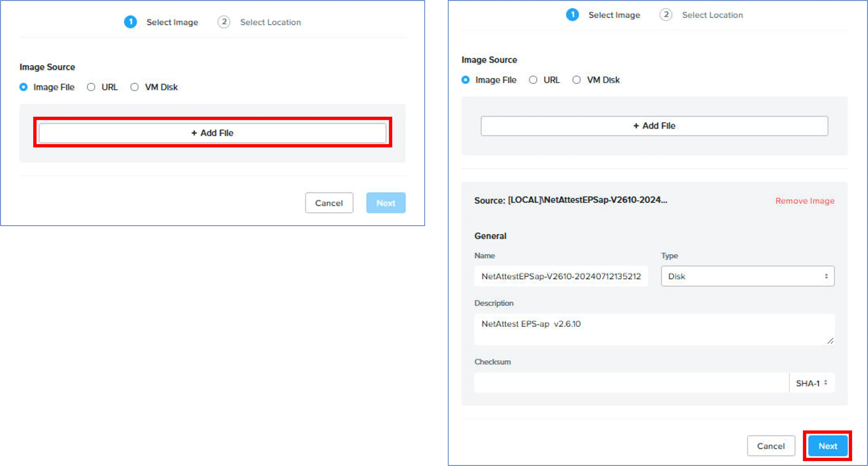Click step 2 circle in left dialog
The width and height of the screenshot is (868, 466).
point(224,22)
